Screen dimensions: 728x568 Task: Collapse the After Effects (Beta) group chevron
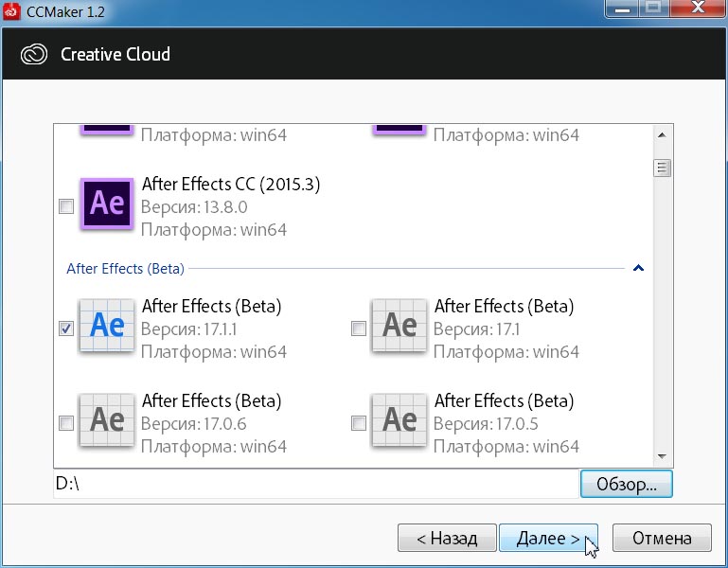click(638, 268)
